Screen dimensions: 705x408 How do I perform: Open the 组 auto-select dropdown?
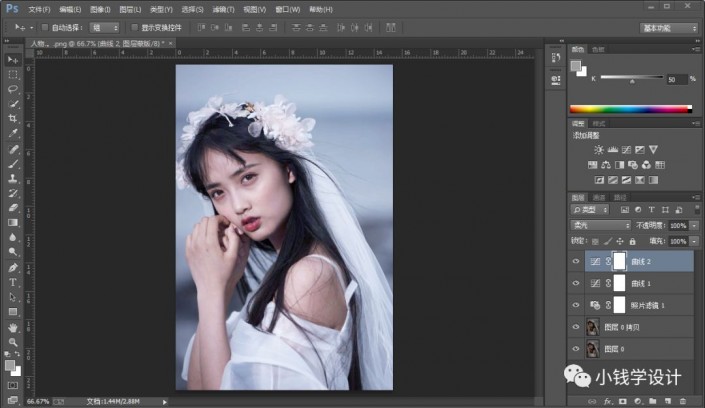click(105, 28)
